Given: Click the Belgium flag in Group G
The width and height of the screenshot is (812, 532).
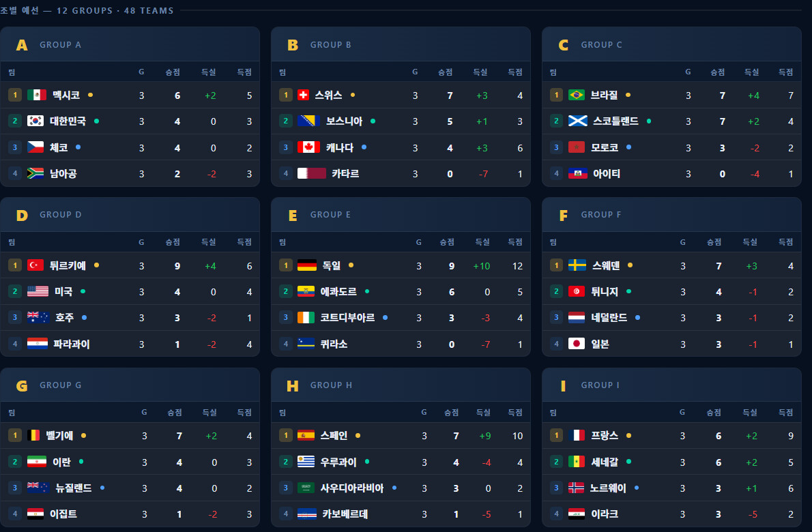Looking at the screenshot, I should click(33, 435).
